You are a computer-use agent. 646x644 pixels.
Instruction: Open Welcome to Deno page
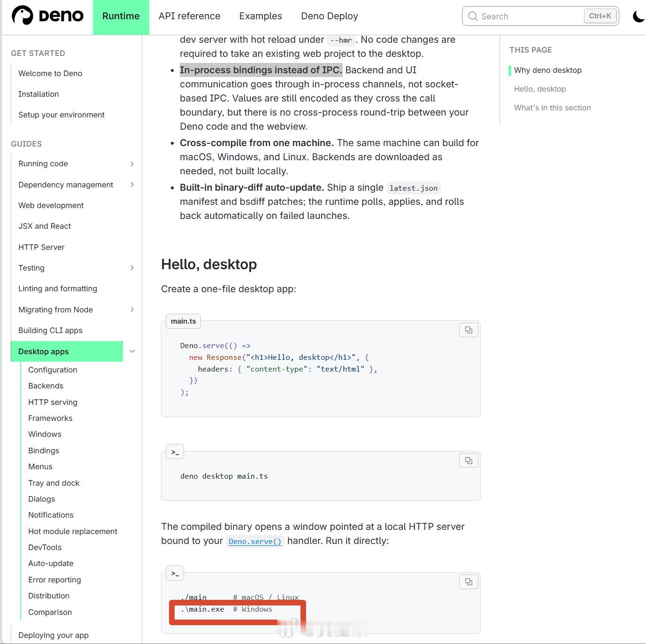click(x=50, y=73)
